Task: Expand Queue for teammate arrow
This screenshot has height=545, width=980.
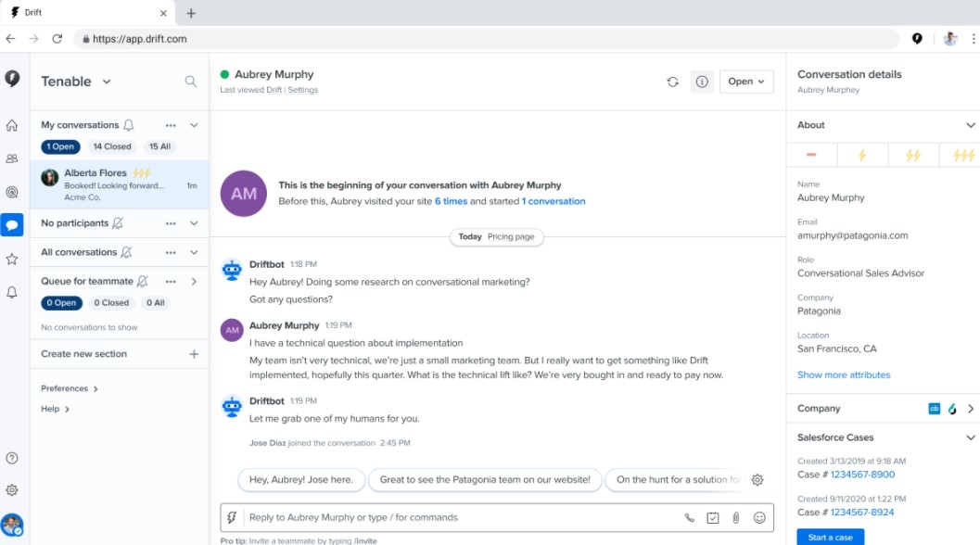Action: coord(194,282)
